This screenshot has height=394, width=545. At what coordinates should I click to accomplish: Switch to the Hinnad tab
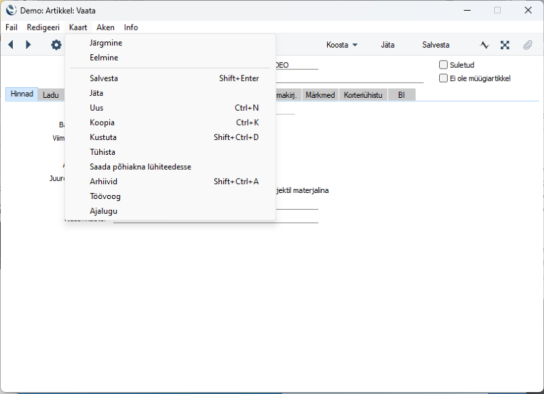(22, 94)
